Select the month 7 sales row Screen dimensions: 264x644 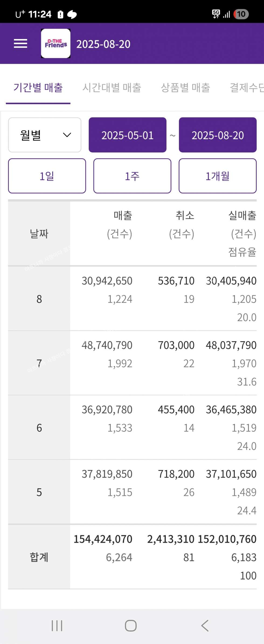[x=132, y=363]
